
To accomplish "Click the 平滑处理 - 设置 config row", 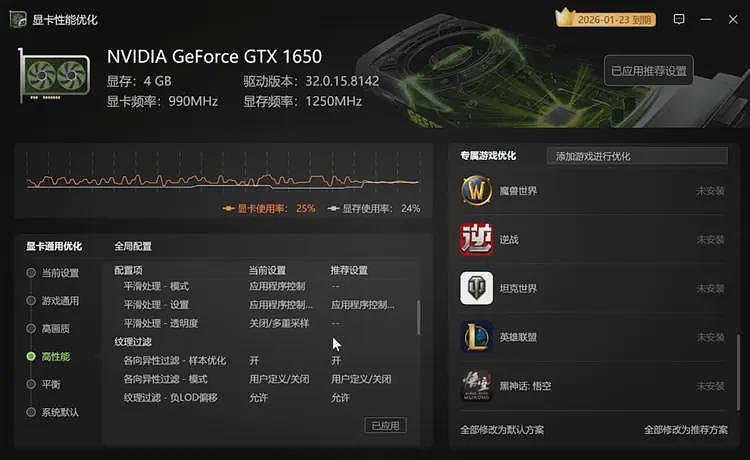I will tap(263, 305).
